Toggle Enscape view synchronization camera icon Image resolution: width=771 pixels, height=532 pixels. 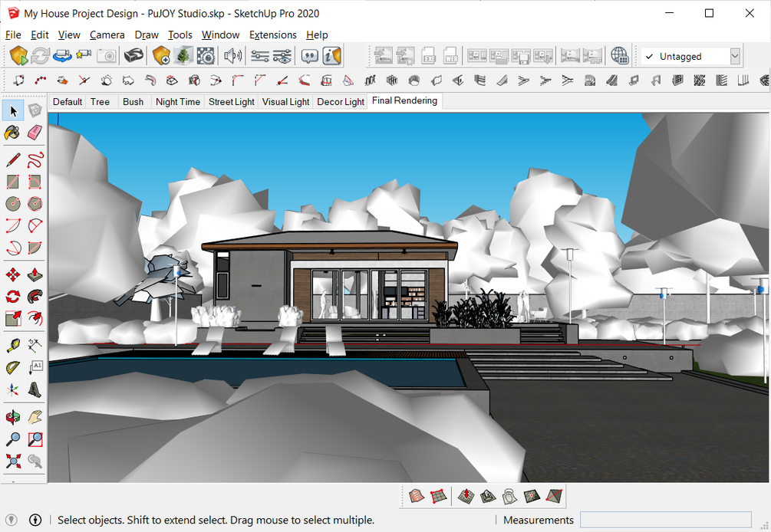coord(62,55)
